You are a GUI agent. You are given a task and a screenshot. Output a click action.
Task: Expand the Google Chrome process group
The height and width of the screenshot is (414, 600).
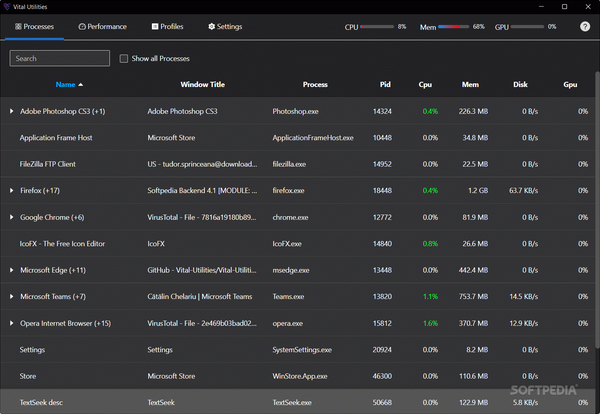click(12, 217)
